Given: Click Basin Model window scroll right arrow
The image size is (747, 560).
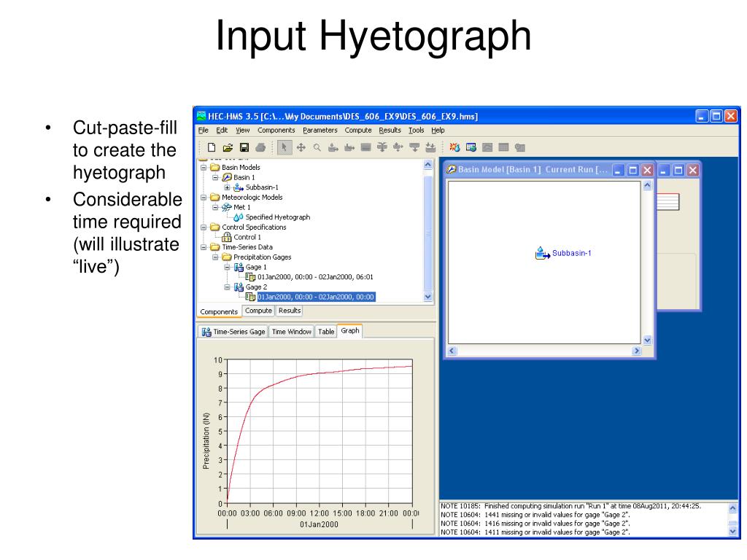Looking at the screenshot, I should point(636,351).
